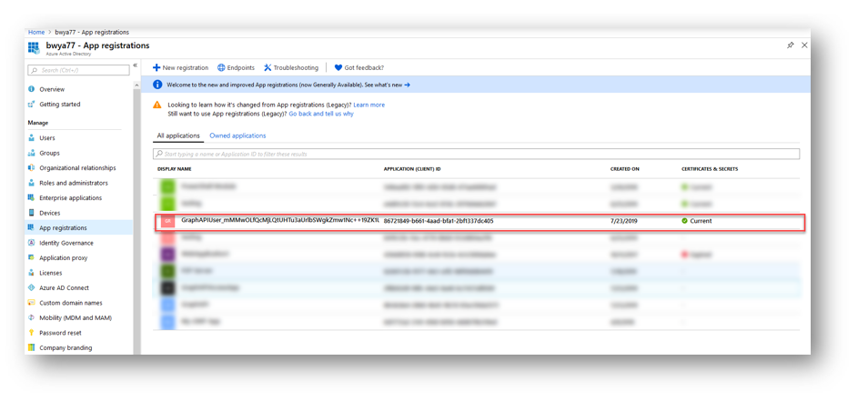Click the client ID 86721849-b661-4aad-bfa1-2bf1337dc405

439,221
